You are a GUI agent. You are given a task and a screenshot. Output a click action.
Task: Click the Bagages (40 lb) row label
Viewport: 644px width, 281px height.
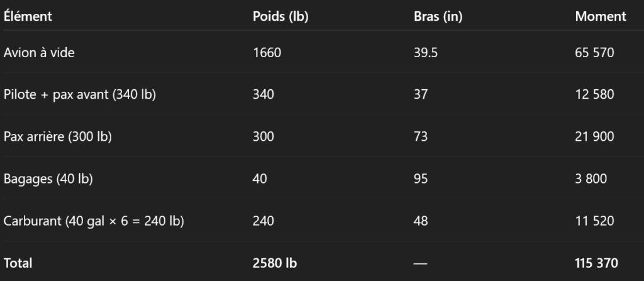48,179
